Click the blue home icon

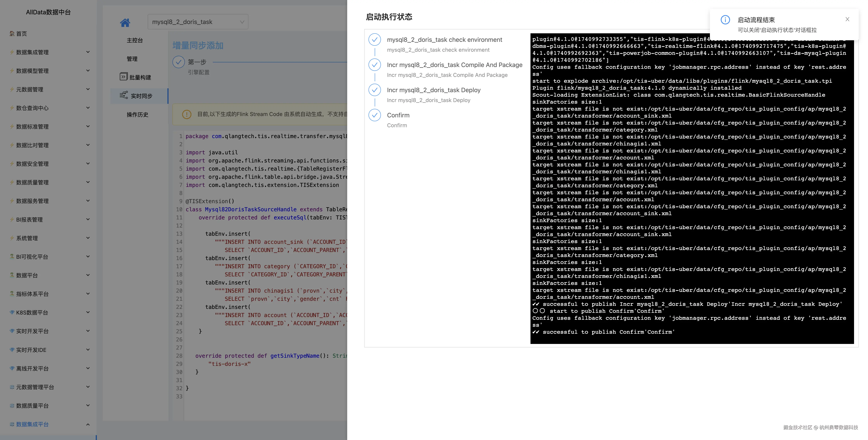coord(125,23)
